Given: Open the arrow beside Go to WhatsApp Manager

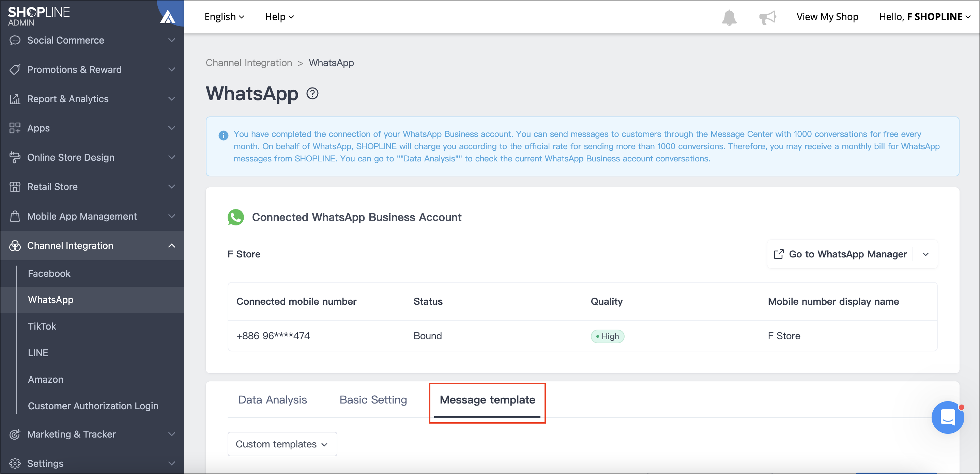Looking at the screenshot, I should (x=925, y=254).
